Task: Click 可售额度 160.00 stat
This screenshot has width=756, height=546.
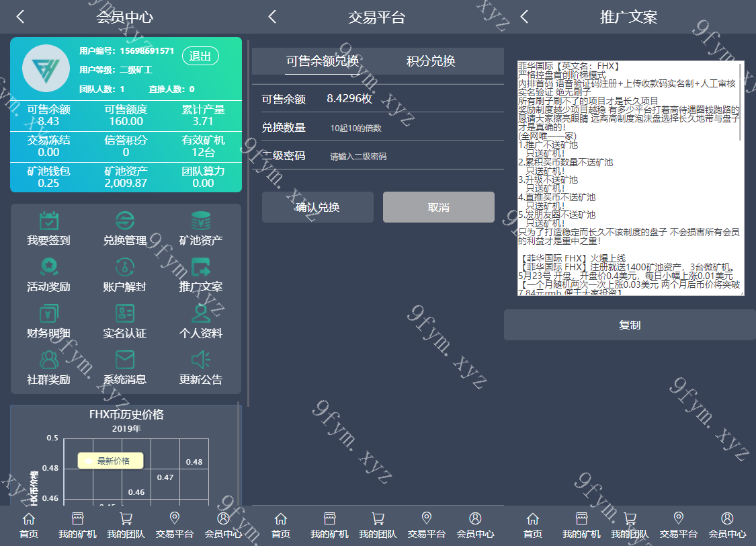Action: point(126,115)
